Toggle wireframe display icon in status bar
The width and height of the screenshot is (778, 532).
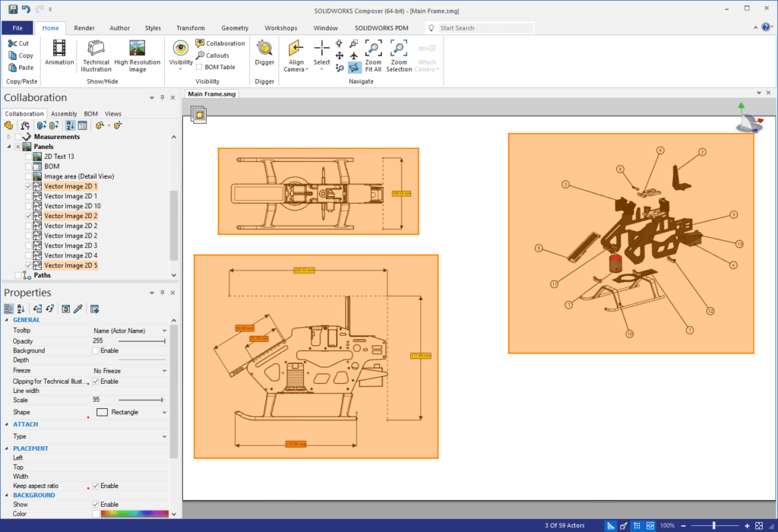coord(610,525)
